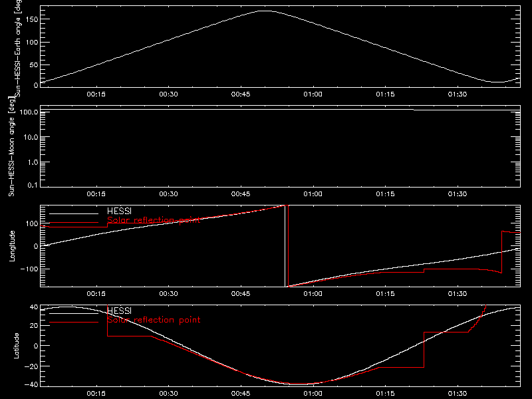532x399 pixels.
Task: Pick 01:15 label under Moon angle plot
Action: (x=385, y=194)
